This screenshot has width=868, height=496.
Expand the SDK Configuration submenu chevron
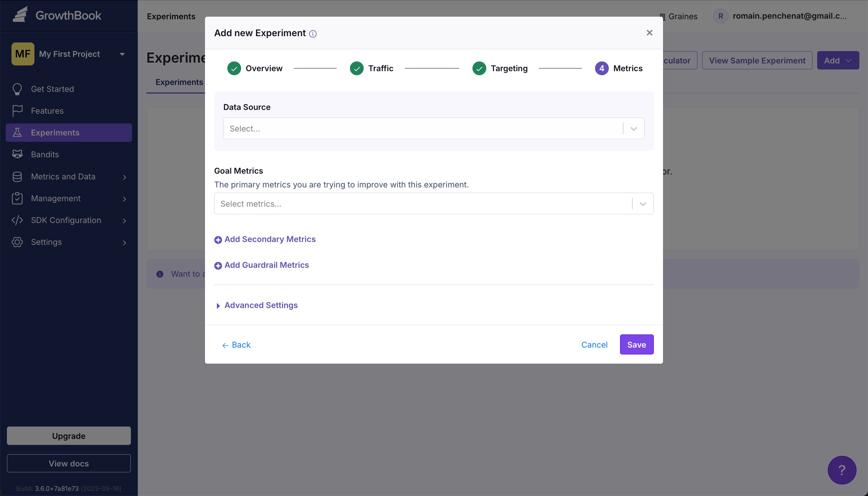pos(124,221)
